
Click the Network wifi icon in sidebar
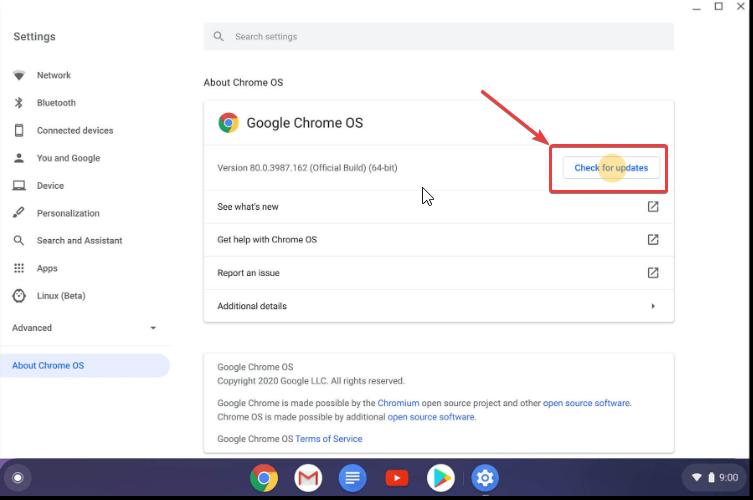point(19,75)
